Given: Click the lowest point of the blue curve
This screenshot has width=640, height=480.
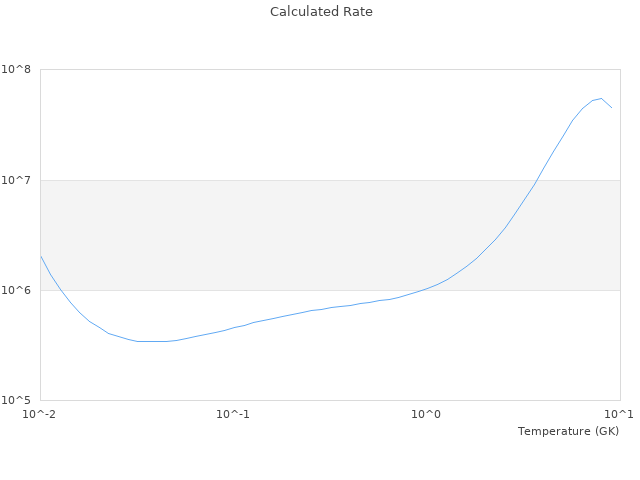Looking at the screenshot, I should 150,341.
